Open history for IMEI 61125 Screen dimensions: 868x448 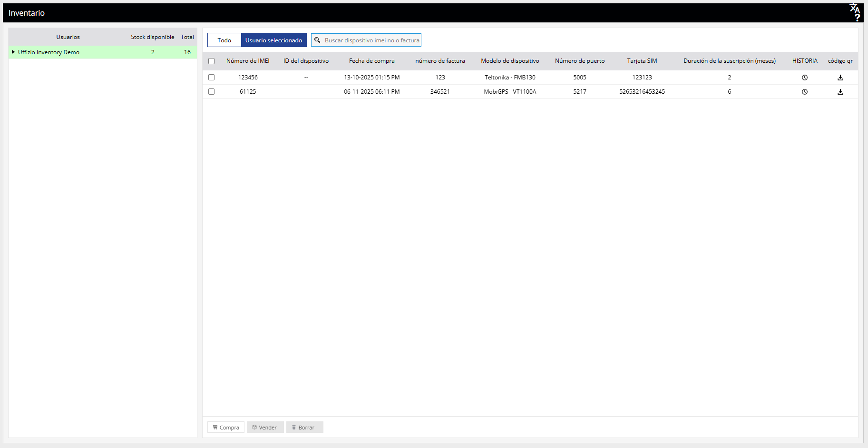pos(804,92)
